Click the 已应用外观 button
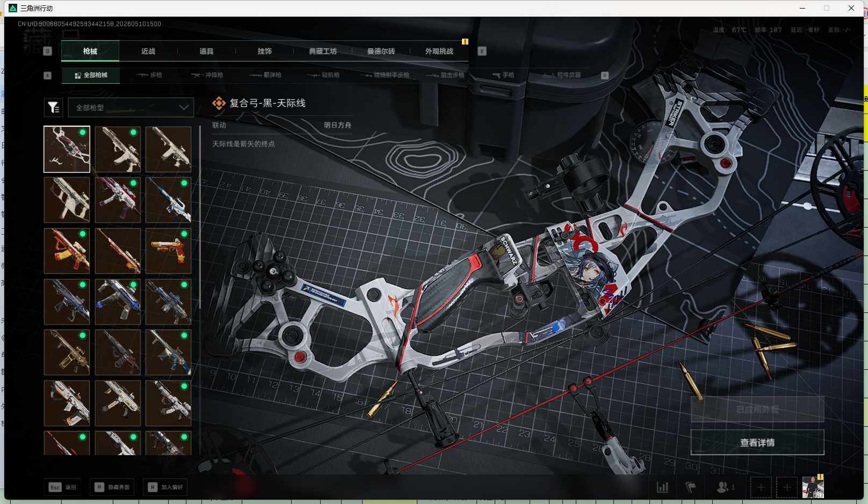 [x=757, y=410]
